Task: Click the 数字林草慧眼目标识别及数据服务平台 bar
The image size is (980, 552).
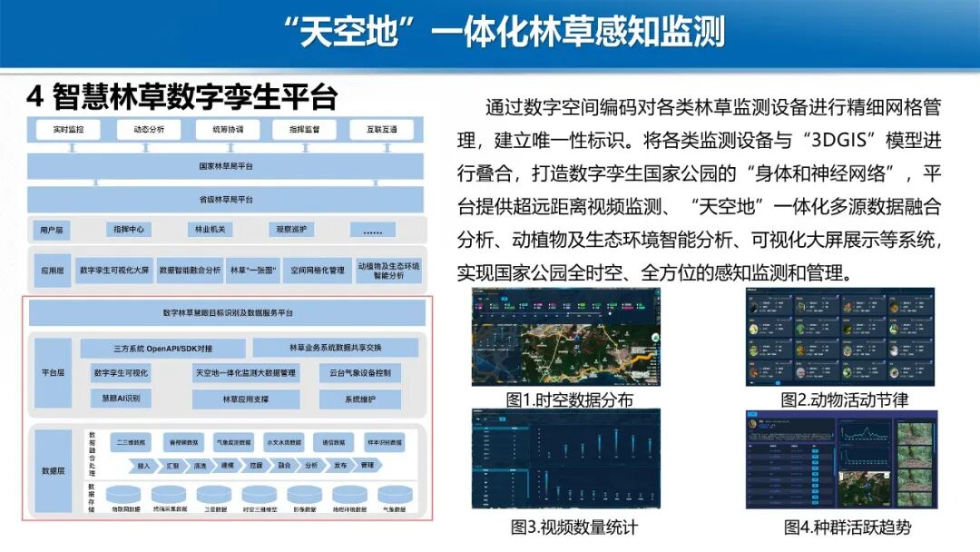Action: 228,312
